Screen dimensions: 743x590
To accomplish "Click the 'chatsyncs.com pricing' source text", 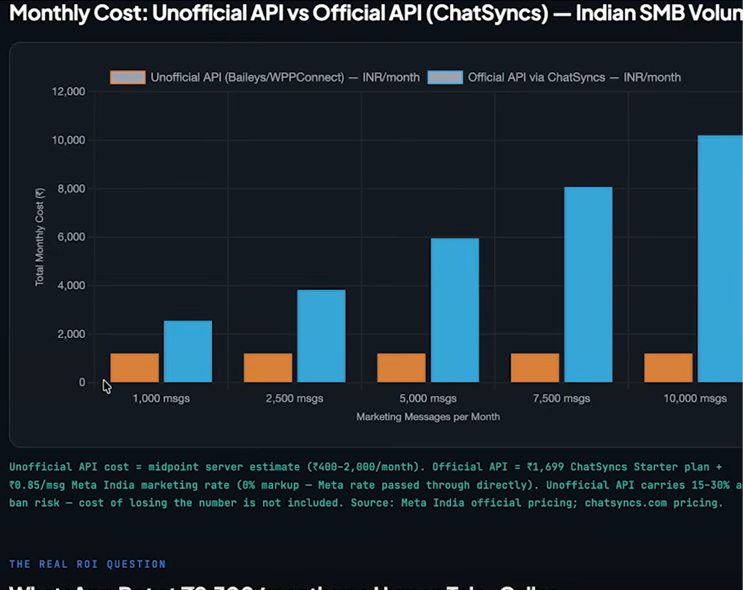I will [x=653, y=503].
